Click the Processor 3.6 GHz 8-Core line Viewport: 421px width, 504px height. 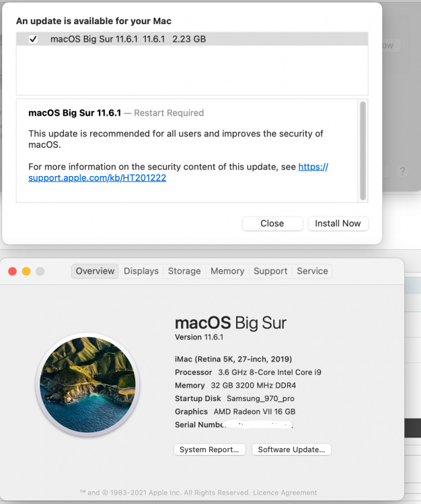248,372
